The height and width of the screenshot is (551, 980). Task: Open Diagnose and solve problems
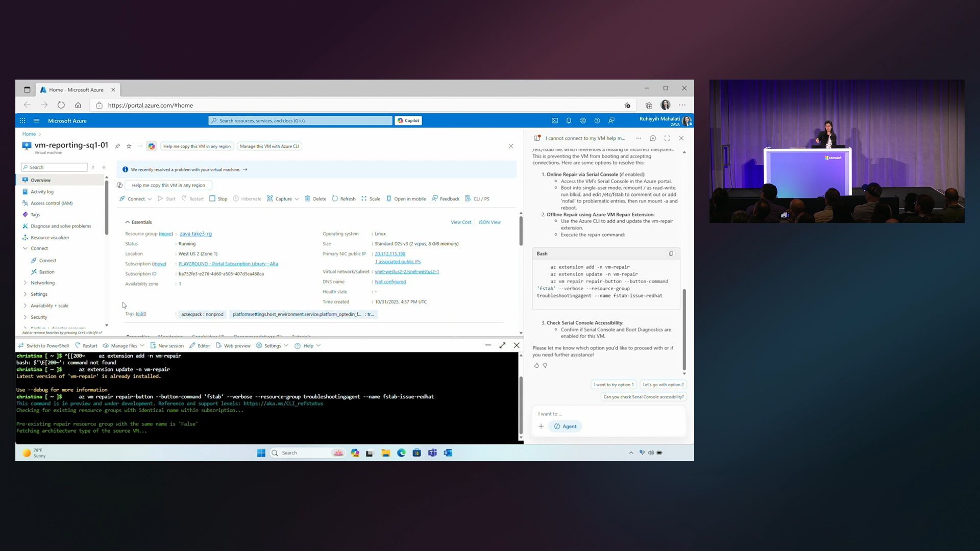pyautogui.click(x=61, y=226)
